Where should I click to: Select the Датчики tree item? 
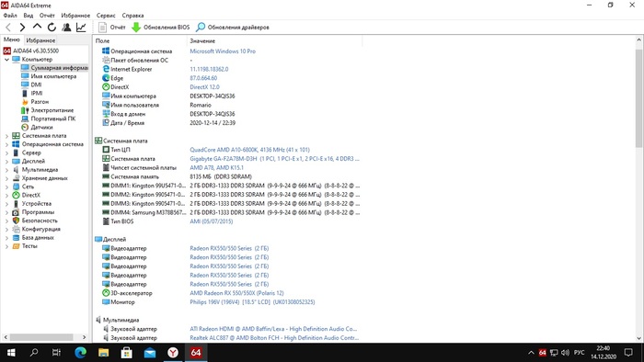pos(37,127)
